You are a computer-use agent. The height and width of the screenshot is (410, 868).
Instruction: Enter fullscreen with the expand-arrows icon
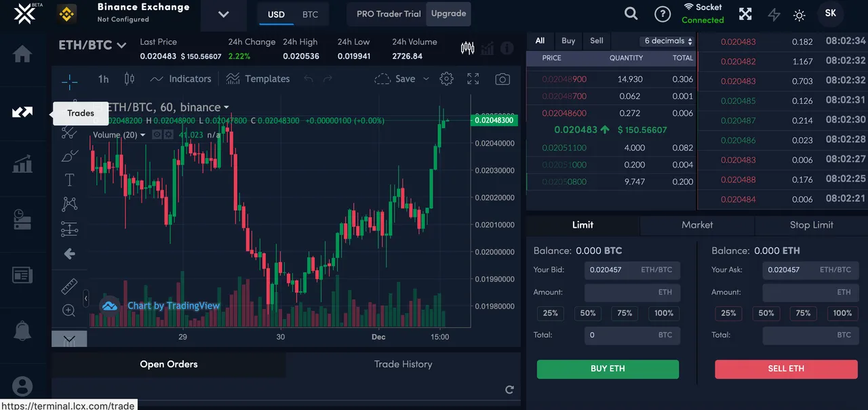[745, 14]
